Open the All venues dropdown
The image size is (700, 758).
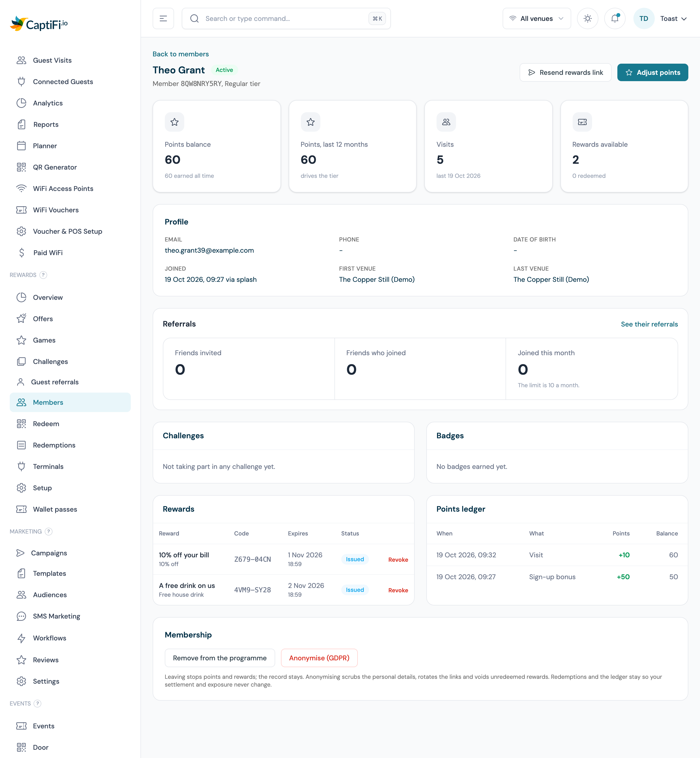pyautogui.click(x=536, y=18)
